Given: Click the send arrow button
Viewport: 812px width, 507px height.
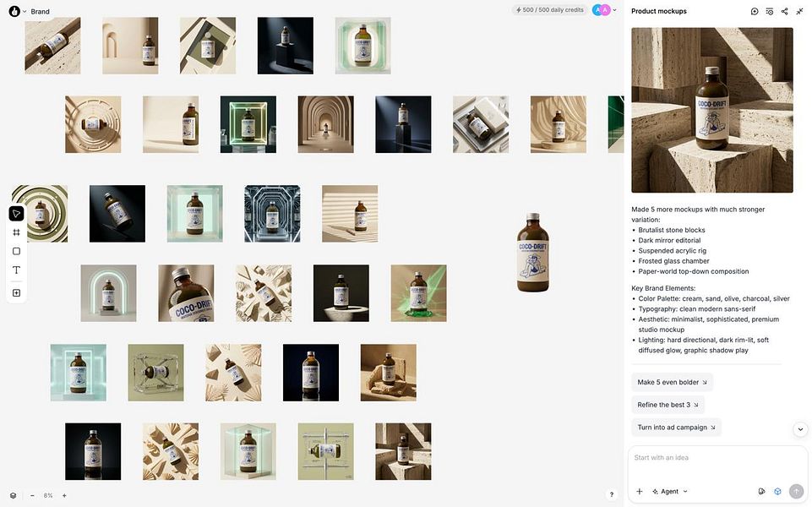Looking at the screenshot, I should [797, 492].
